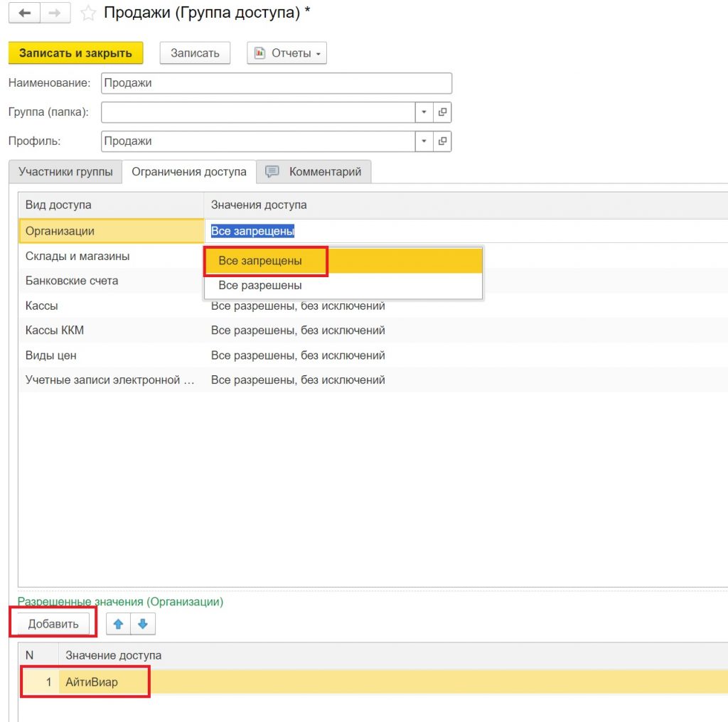Click the Записать button
The height and width of the screenshot is (722, 728).
coord(195,53)
